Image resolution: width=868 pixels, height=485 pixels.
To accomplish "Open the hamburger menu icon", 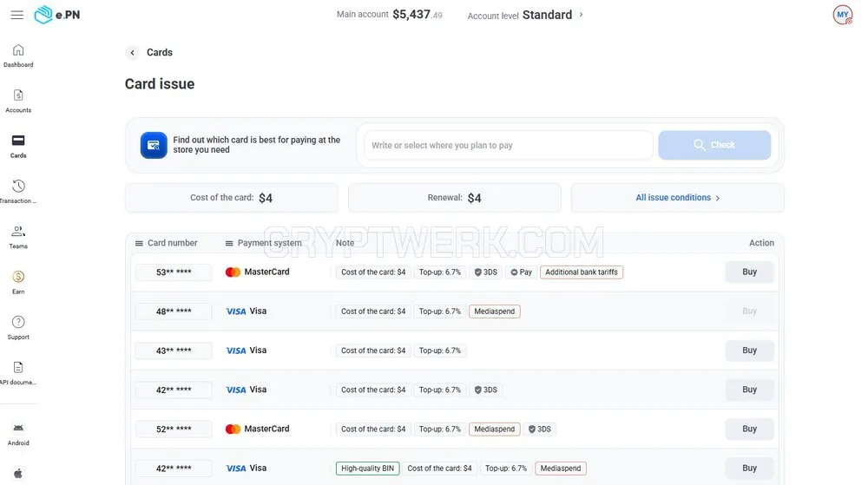I will click(x=17, y=15).
